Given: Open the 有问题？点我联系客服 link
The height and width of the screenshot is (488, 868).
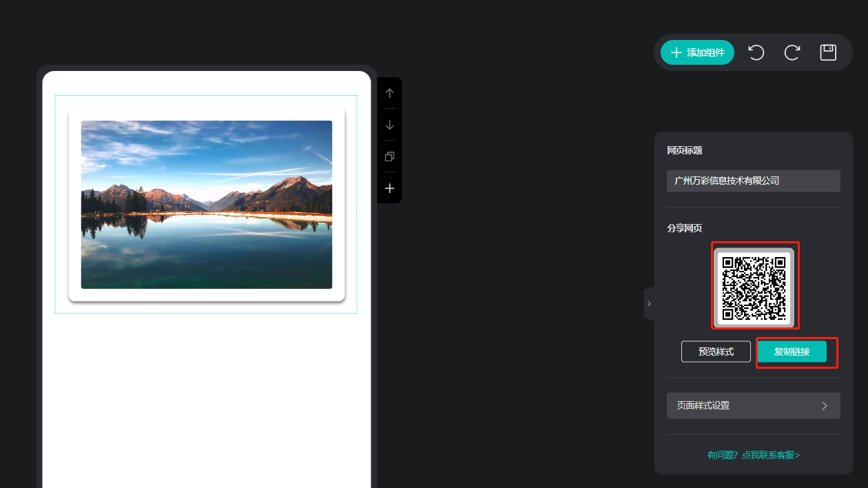Looking at the screenshot, I should coord(753,455).
